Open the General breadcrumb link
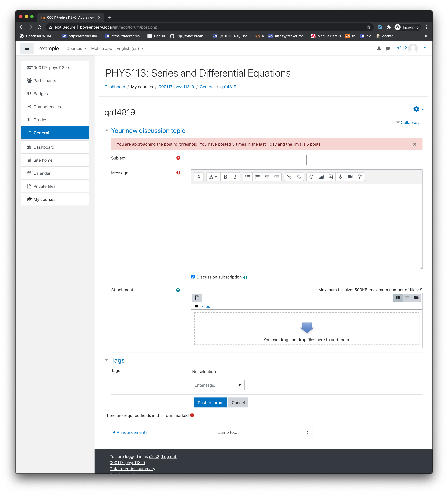The image size is (448, 494). 207,87
